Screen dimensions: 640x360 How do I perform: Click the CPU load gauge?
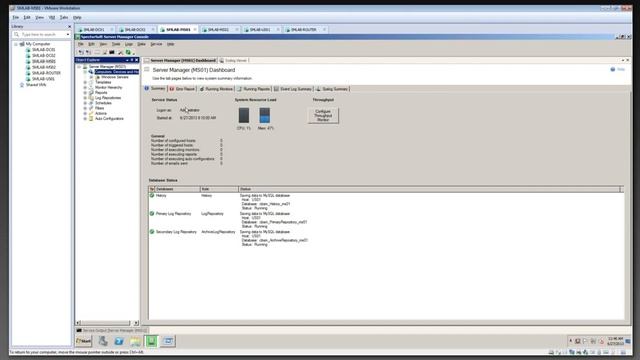pyautogui.click(x=244, y=116)
